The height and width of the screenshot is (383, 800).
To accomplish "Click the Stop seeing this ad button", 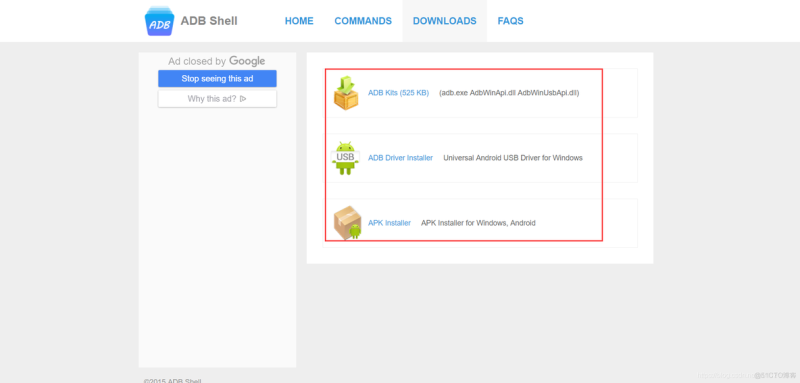I will pos(217,79).
